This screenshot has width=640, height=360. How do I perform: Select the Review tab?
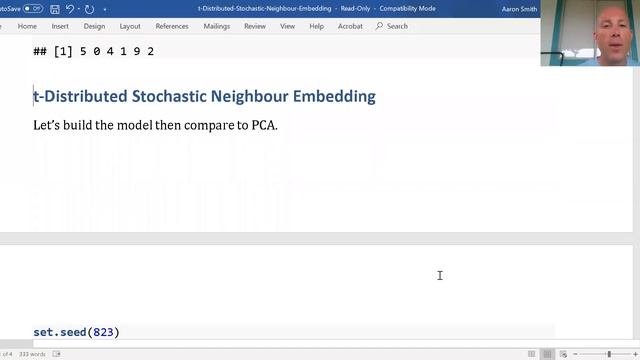tap(255, 26)
